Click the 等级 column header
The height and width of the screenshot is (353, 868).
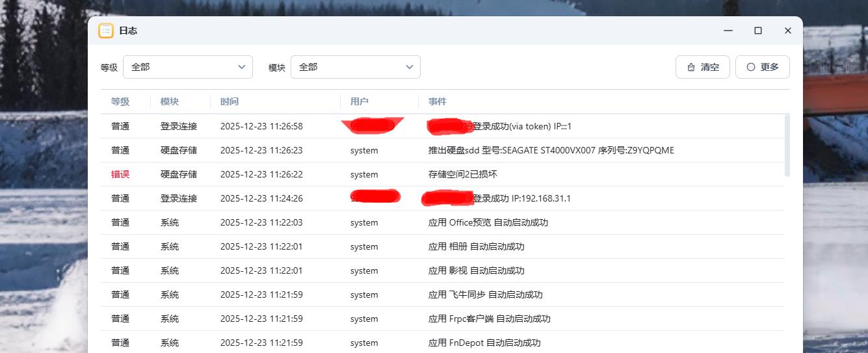point(120,101)
